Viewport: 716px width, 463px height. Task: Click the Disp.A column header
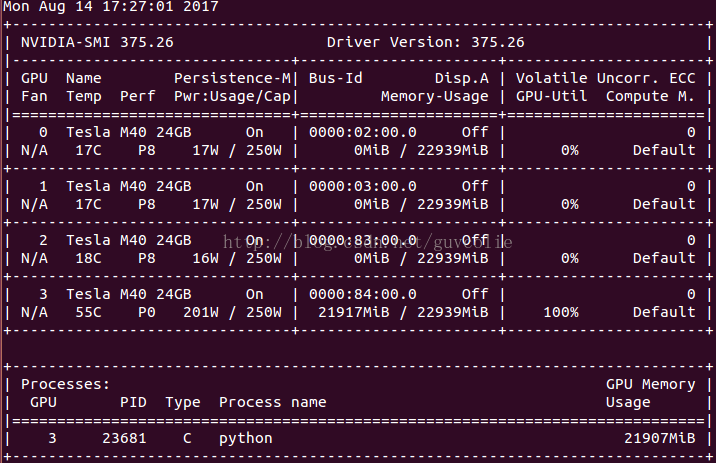click(462, 78)
